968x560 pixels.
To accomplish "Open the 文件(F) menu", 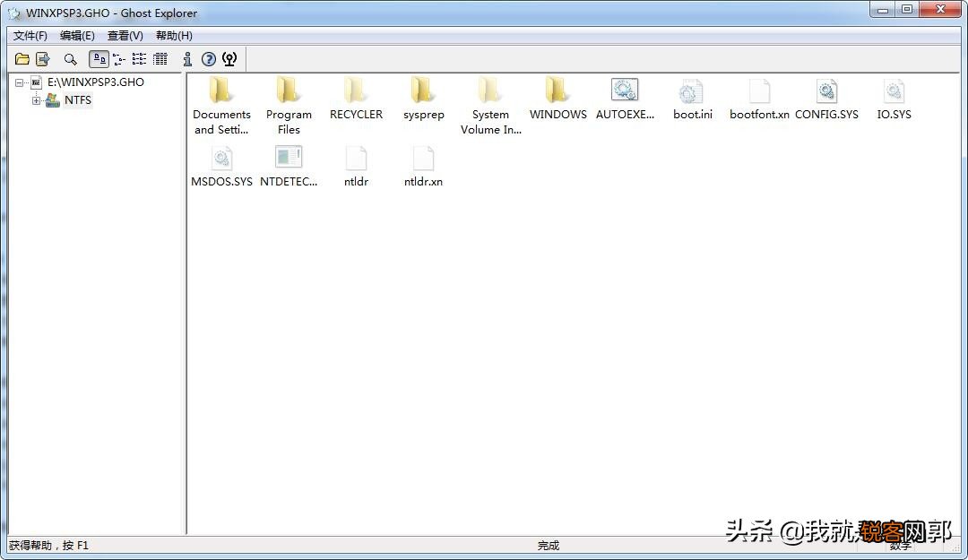I will point(30,36).
